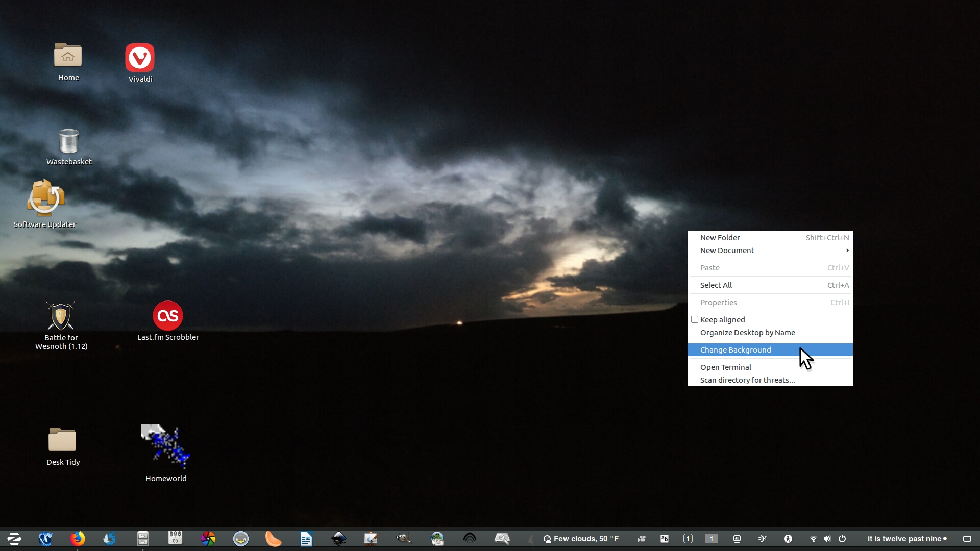Tick the Keep aligned checkbox
980x551 pixels.
[695, 320]
